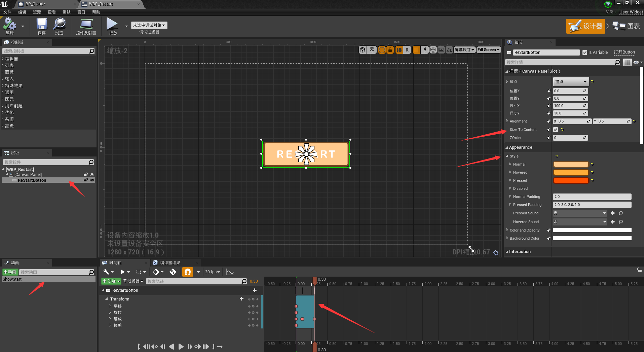
Task: Expand the Normal style property
Action: point(510,164)
